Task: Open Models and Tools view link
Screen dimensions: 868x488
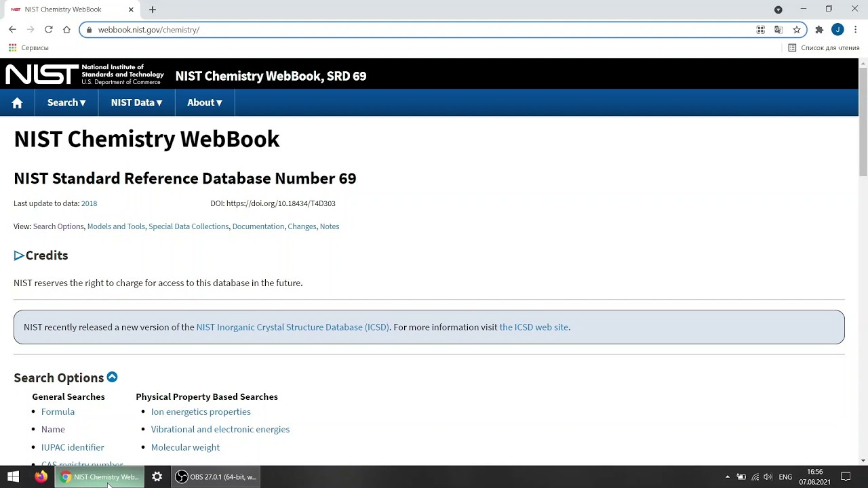Action: point(116,226)
